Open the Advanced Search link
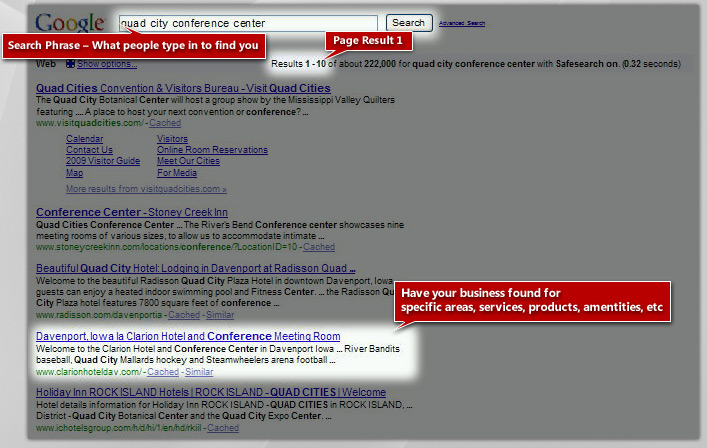 point(462,23)
